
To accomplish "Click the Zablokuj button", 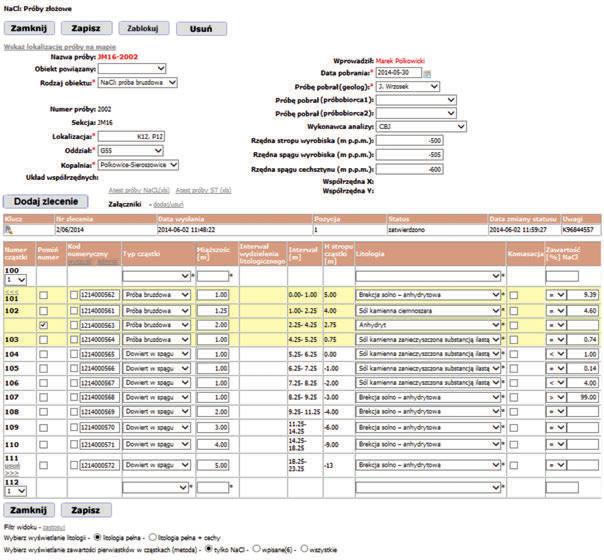I will 143,28.
